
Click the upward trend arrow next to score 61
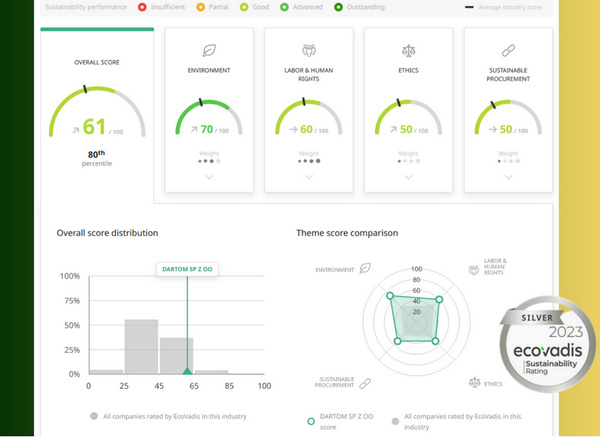(76, 130)
